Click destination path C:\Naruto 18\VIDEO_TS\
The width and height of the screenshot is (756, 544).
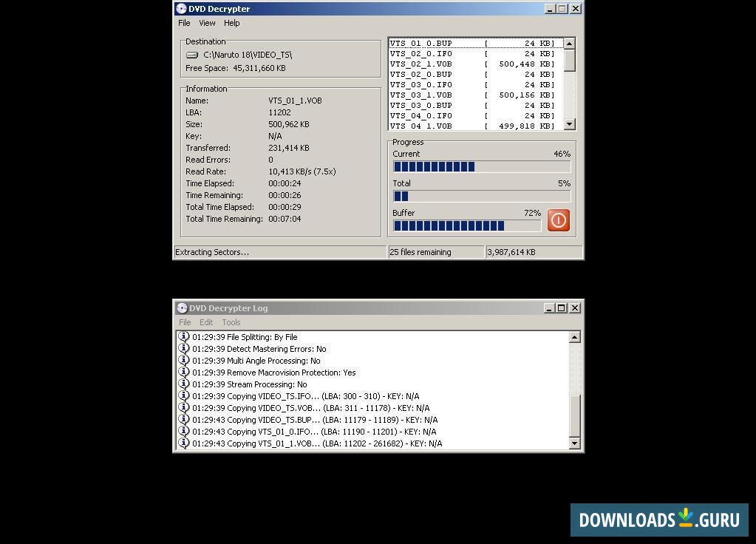tap(248, 55)
